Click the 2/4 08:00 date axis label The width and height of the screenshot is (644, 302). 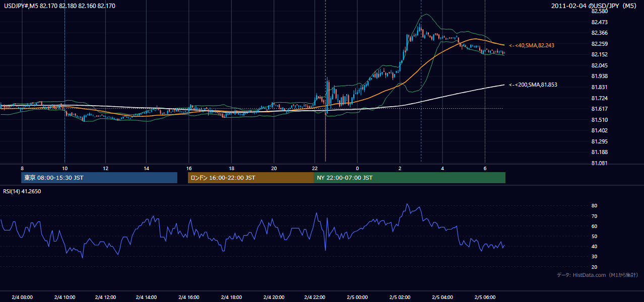[22, 297]
